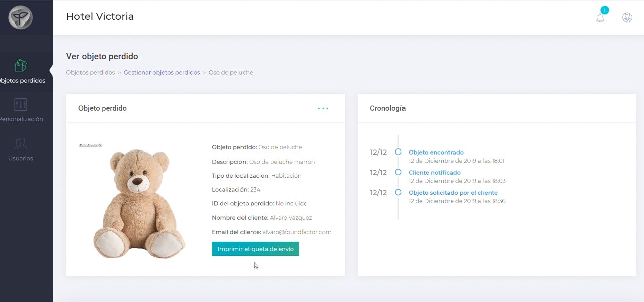Click the user profile avatar icon

point(627,17)
